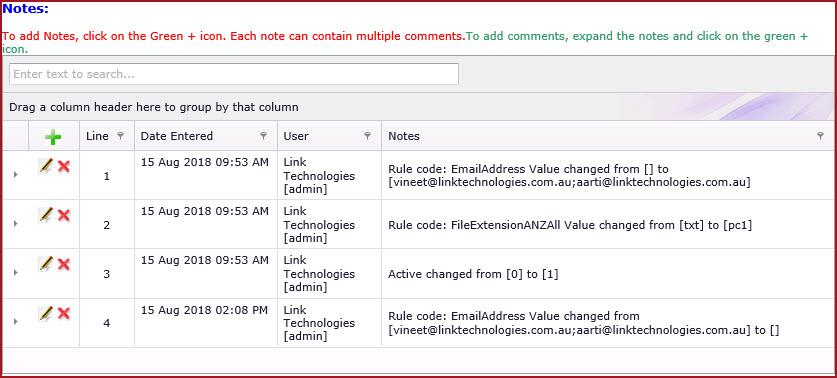This screenshot has width=837, height=378.
Task: Delete note line 3 with red X
Action: (64, 264)
